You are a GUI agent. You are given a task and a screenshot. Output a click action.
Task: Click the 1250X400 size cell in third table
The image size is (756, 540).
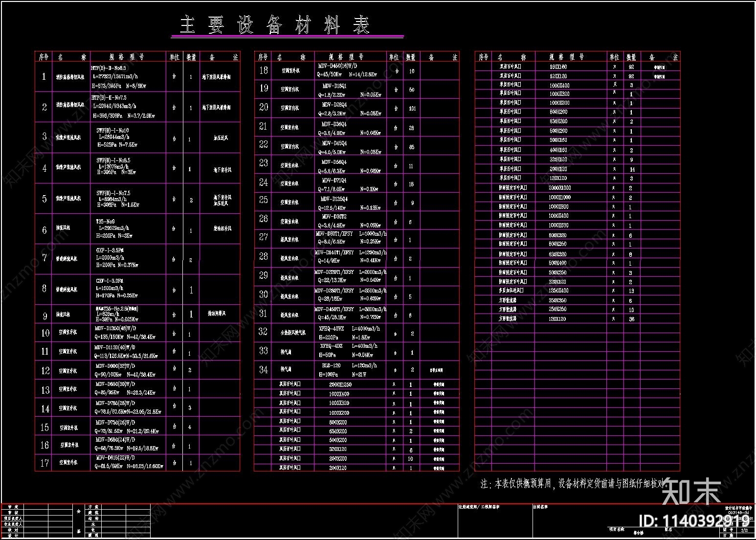point(558,291)
